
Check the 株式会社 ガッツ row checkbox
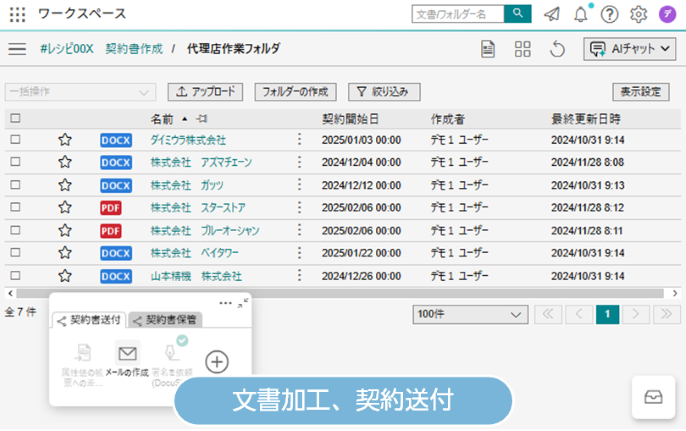tap(15, 185)
